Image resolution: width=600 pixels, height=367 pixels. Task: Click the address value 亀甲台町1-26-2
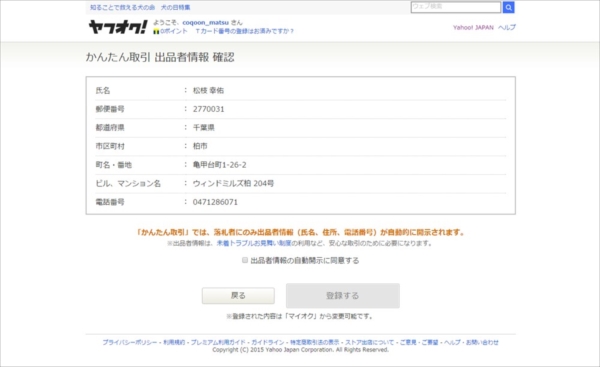pos(220,165)
